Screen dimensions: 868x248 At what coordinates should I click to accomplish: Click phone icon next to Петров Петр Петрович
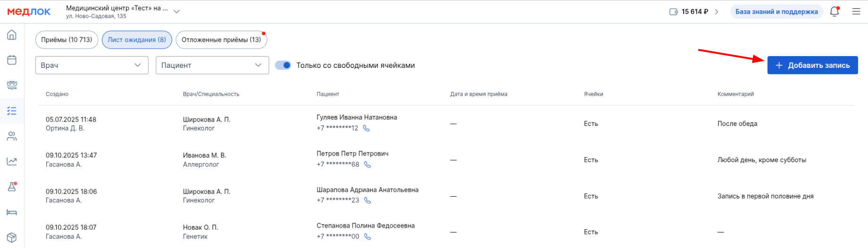[x=368, y=165]
